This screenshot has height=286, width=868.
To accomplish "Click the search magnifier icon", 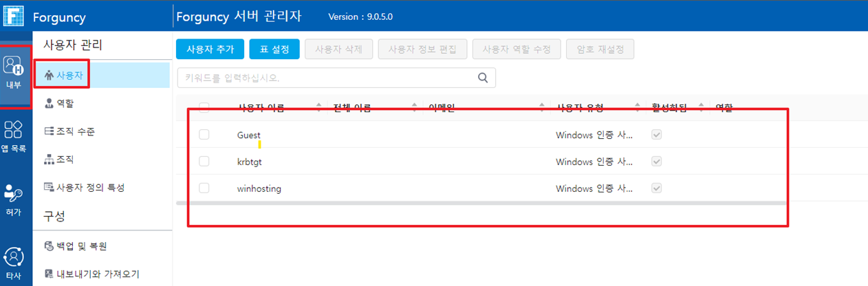I will [x=484, y=78].
